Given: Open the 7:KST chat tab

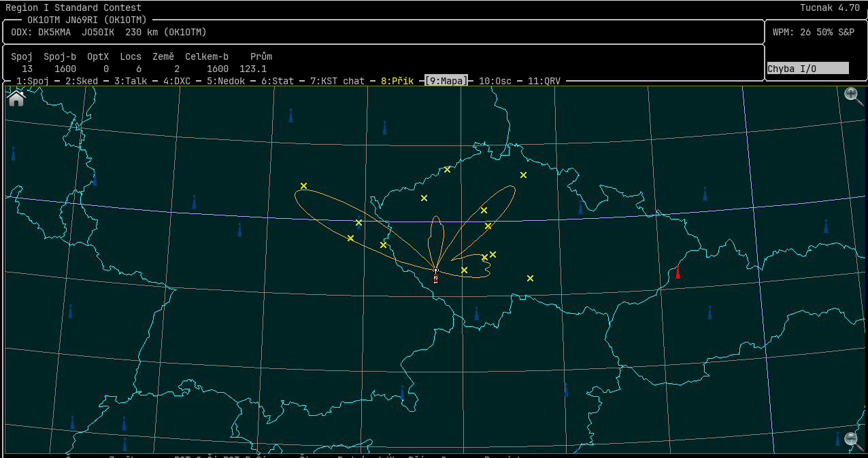Looking at the screenshot, I should (337, 81).
